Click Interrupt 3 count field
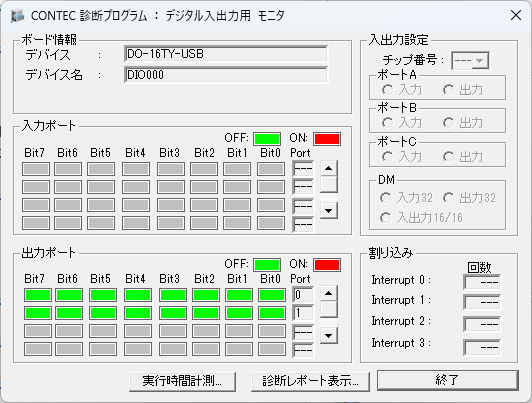The image size is (532, 403). (482, 347)
